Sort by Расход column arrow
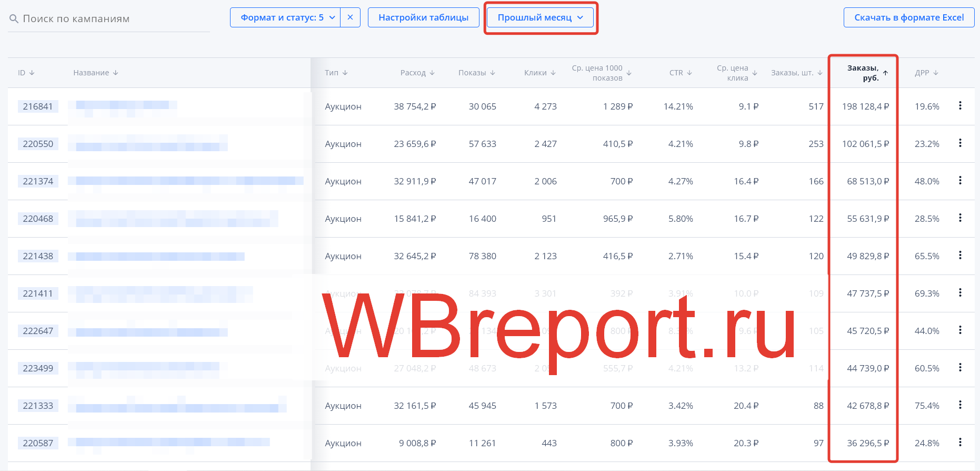Screen dimensions: 980x471 coord(432,73)
